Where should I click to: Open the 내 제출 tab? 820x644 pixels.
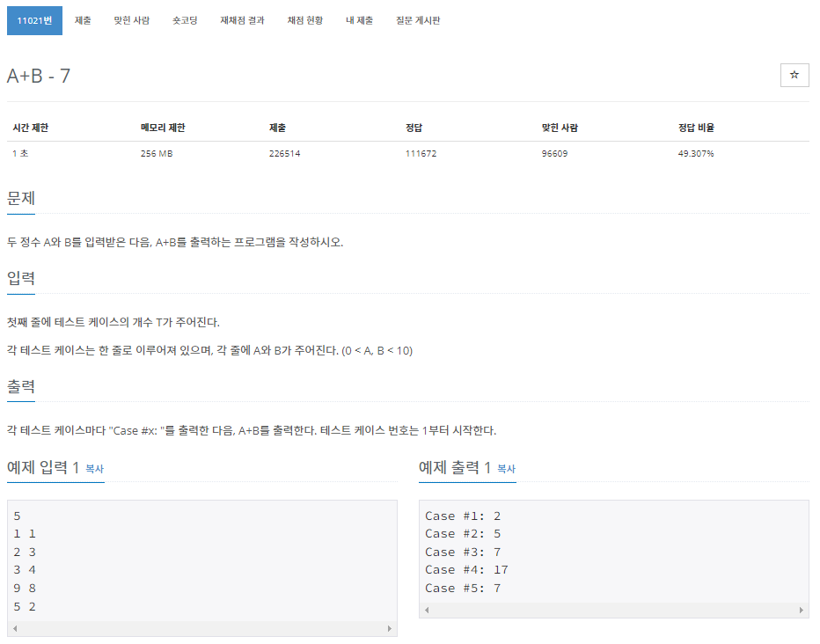tap(359, 21)
